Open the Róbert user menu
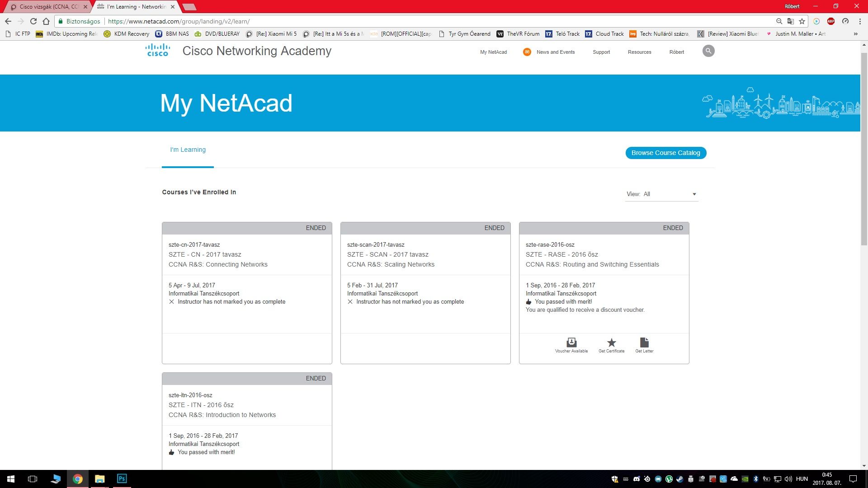 676,52
